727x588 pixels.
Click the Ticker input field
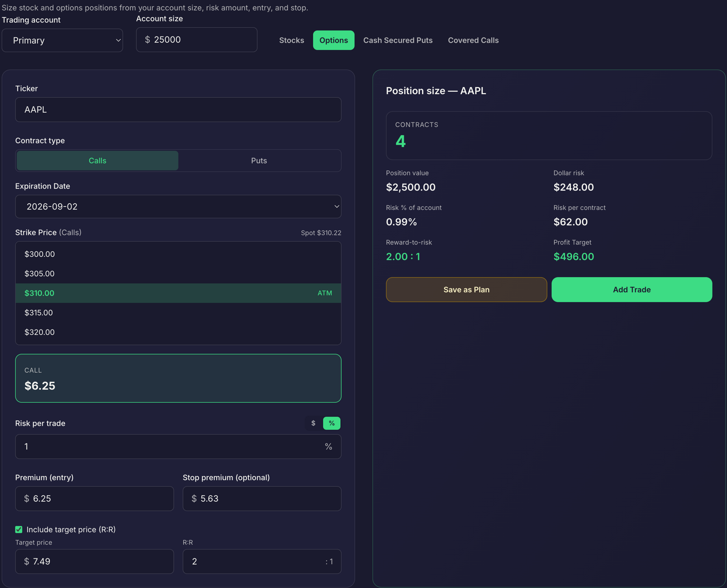[178, 110]
